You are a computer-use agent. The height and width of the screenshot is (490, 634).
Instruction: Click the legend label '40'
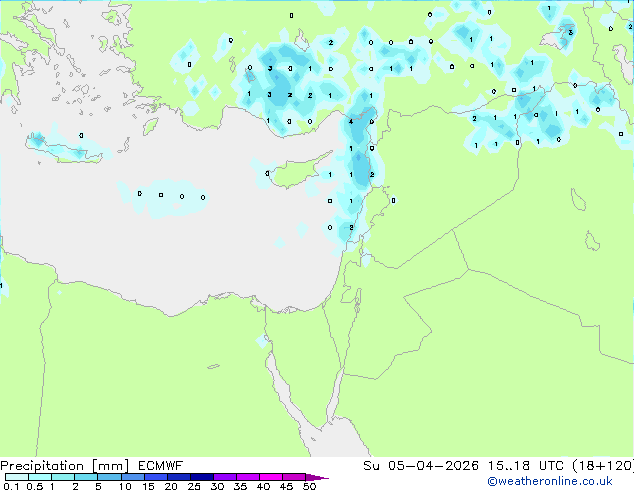263,486
